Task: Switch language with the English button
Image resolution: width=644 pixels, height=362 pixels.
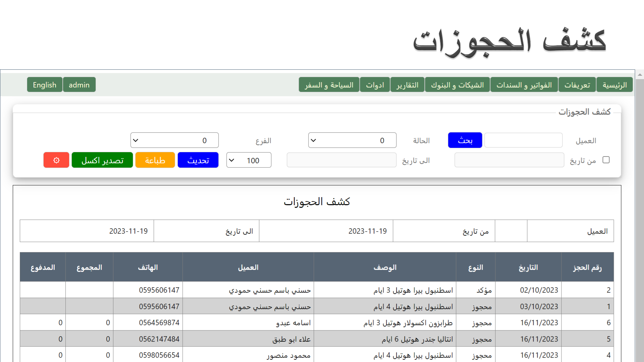Action: click(x=45, y=85)
